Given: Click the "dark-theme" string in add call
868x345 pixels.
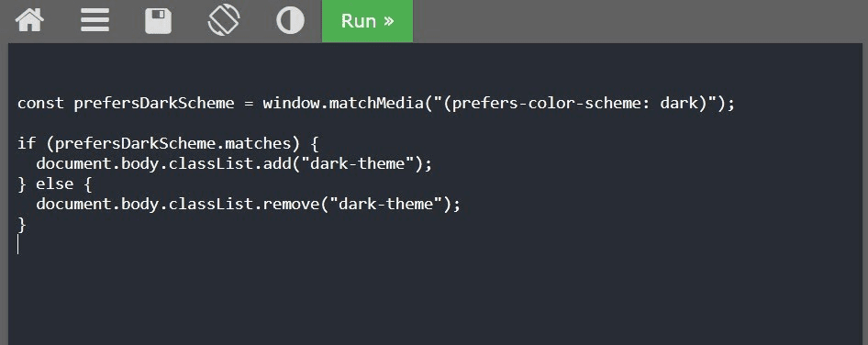Looking at the screenshot, I should click(x=357, y=164).
